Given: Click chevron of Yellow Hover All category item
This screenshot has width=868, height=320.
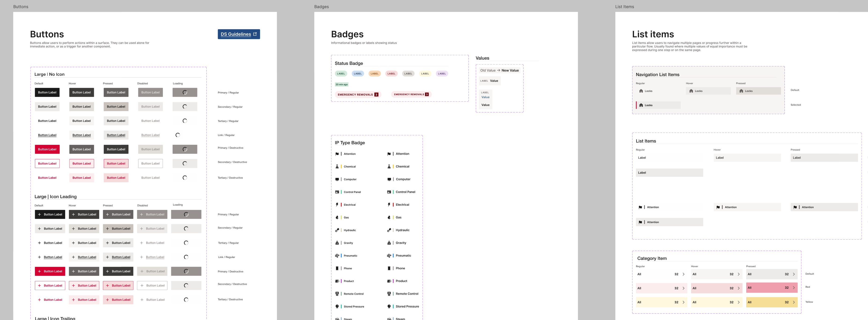Looking at the screenshot, I should pyautogui.click(x=739, y=302).
